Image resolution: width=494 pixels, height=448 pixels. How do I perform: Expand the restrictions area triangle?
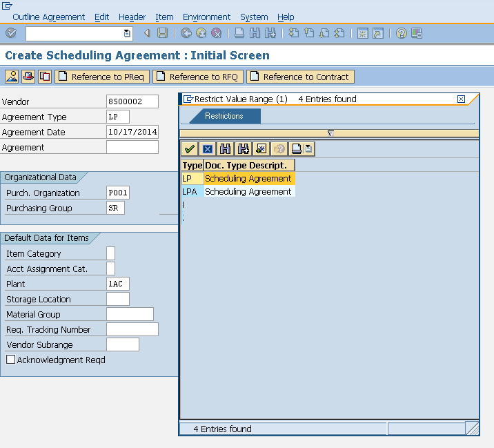[330, 133]
